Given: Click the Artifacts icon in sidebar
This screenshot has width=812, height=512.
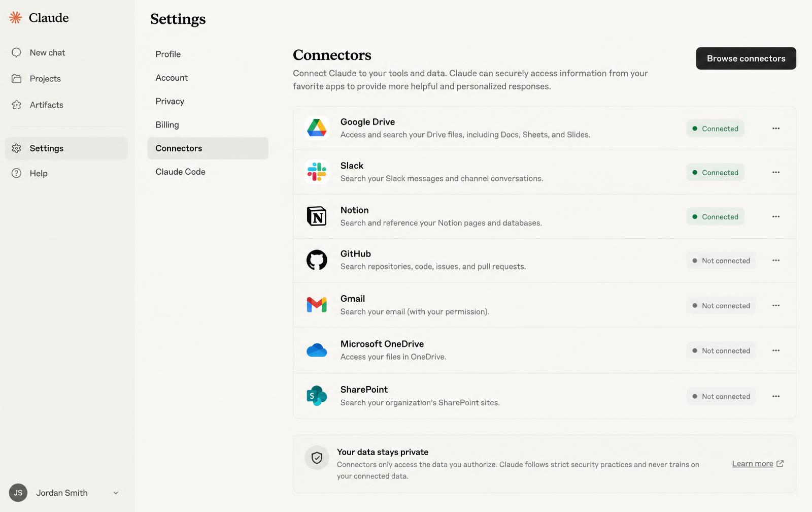Looking at the screenshot, I should 16,105.
